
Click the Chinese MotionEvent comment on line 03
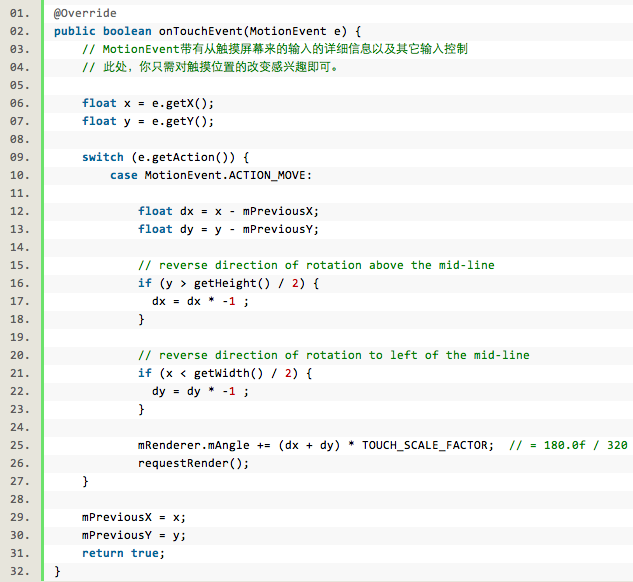click(275, 49)
